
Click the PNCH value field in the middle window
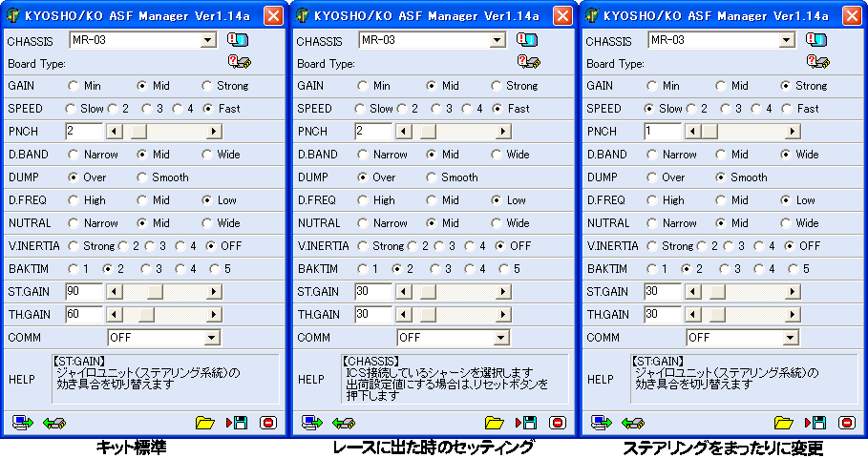pyautogui.click(x=373, y=132)
